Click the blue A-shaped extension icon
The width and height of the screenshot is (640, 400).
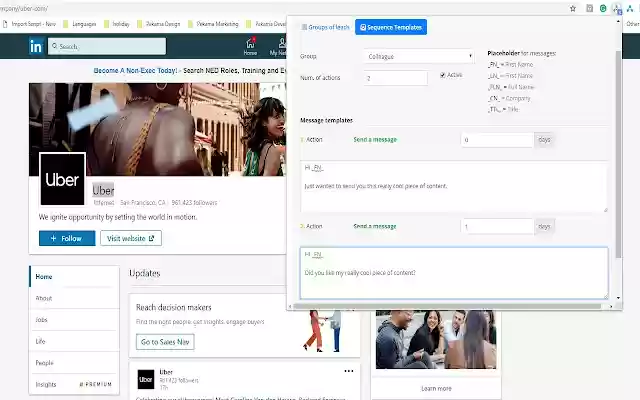[x=630, y=8]
